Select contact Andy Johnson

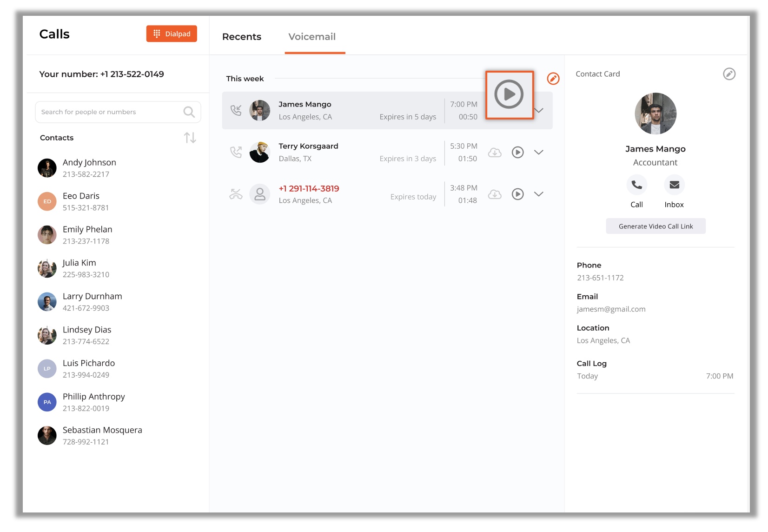(118, 168)
